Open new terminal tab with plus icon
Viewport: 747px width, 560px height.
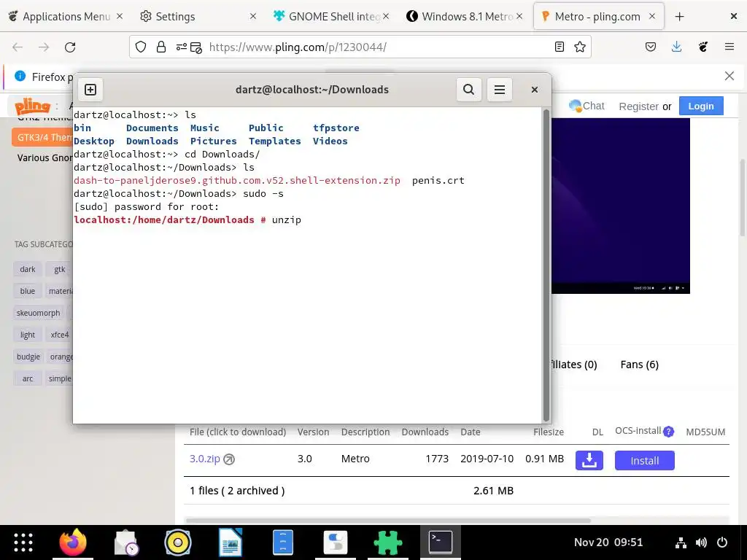pyautogui.click(x=90, y=90)
